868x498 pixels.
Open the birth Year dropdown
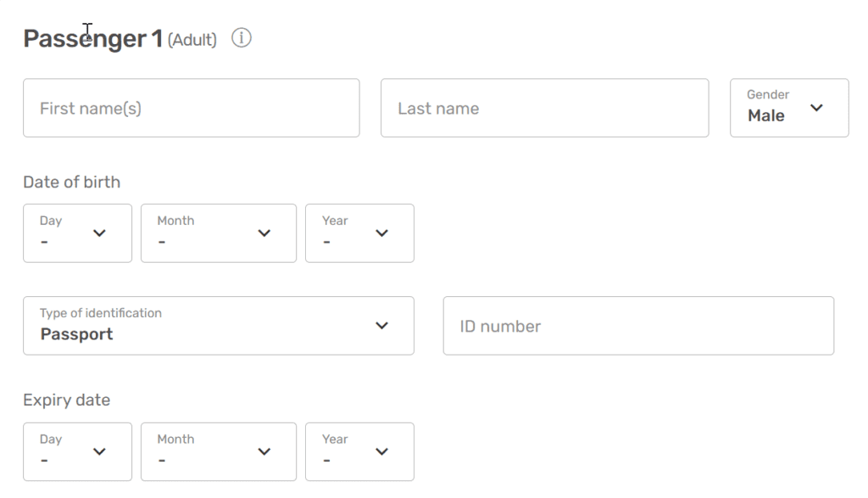(359, 233)
